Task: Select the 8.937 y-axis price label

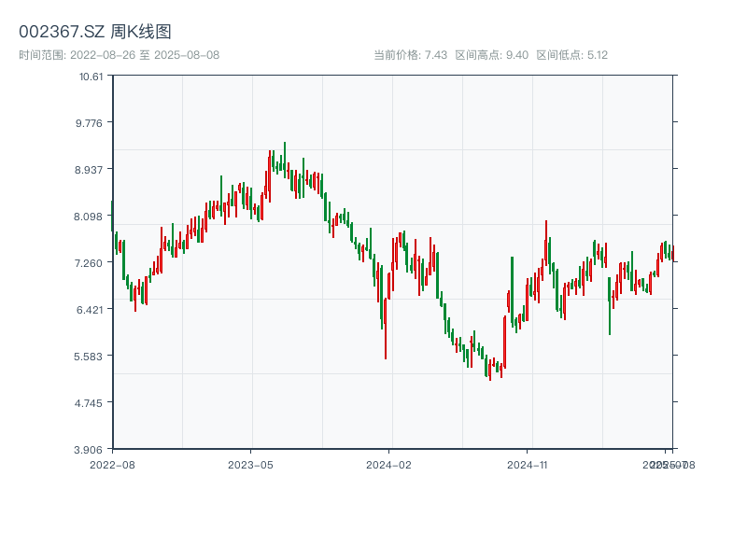Action: click(92, 169)
